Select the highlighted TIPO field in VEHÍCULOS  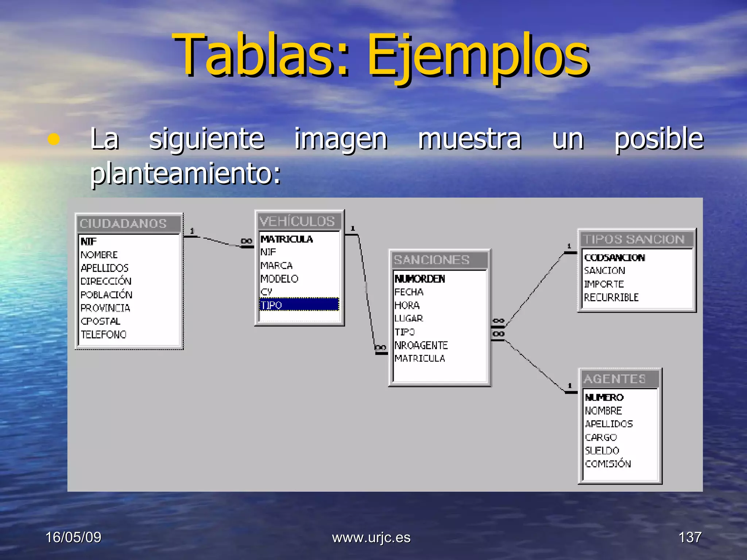(x=299, y=305)
